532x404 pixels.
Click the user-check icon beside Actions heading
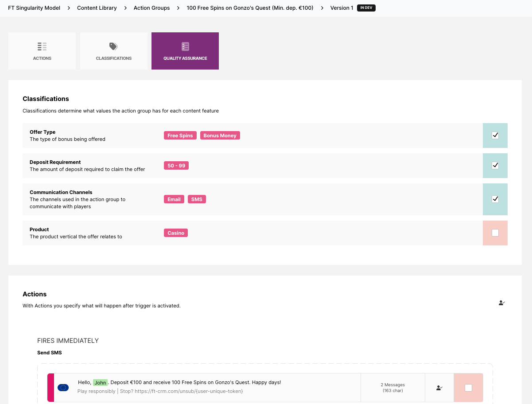501,303
